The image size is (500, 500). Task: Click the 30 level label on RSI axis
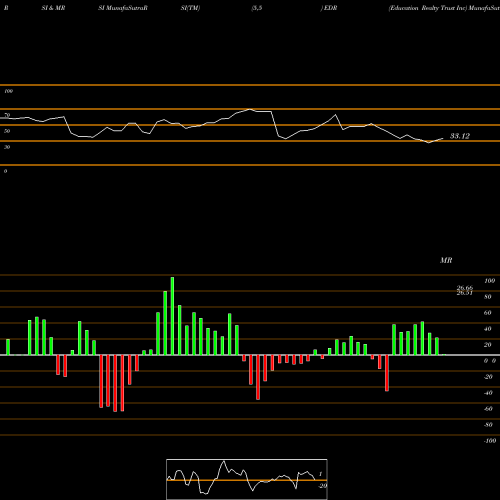(7, 147)
